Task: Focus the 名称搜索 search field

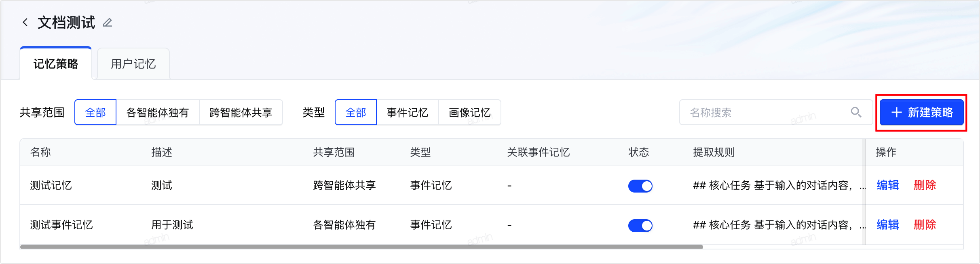Action: click(775, 112)
